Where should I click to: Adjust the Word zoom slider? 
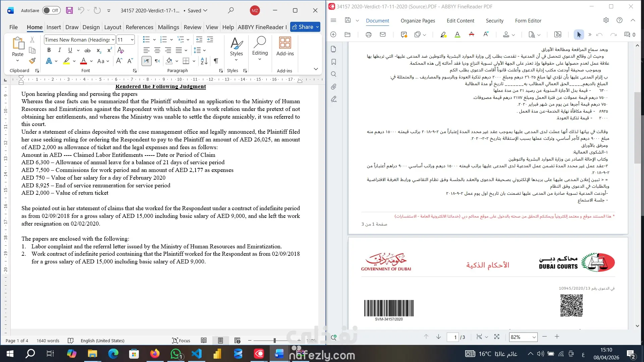pyautogui.click(x=274, y=341)
